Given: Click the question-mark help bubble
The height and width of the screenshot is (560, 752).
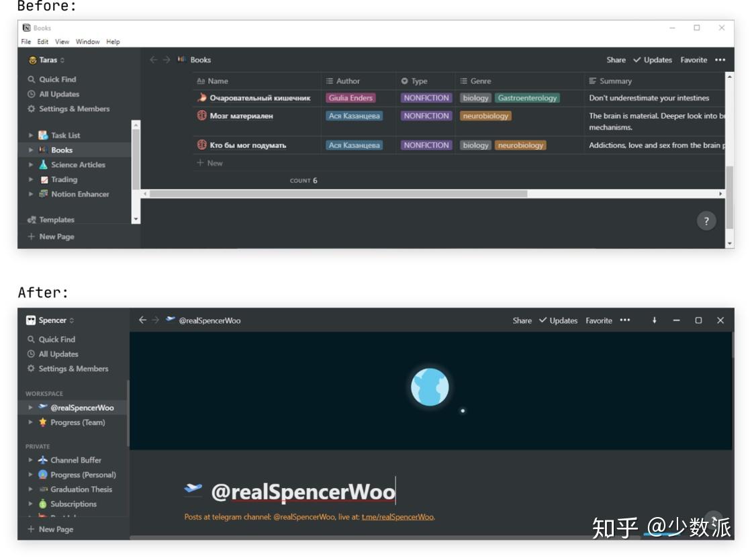Looking at the screenshot, I should pos(706,220).
